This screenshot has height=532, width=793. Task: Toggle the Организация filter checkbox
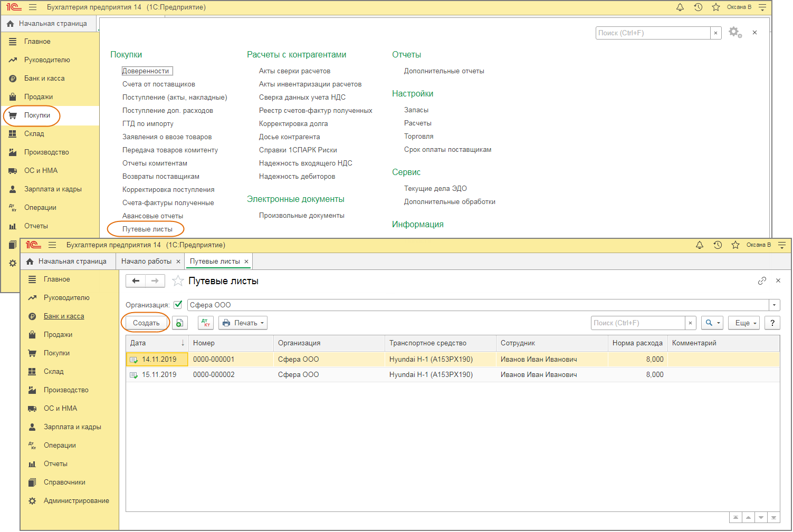point(178,305)
